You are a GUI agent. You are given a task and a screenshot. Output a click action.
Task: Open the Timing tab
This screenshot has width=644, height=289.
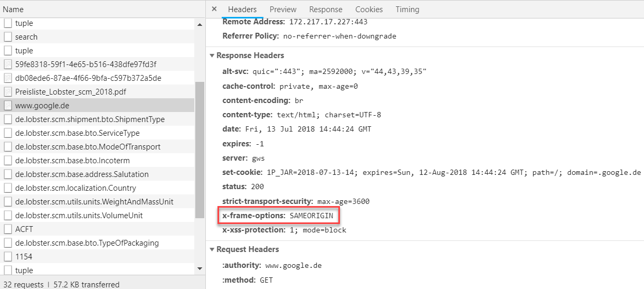(x=407, y=10)
